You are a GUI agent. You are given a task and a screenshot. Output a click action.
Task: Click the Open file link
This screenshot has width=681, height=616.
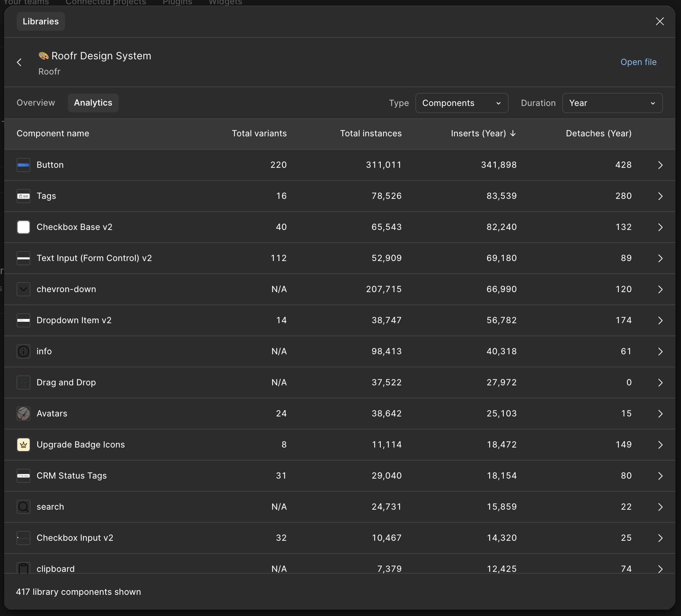638,62
